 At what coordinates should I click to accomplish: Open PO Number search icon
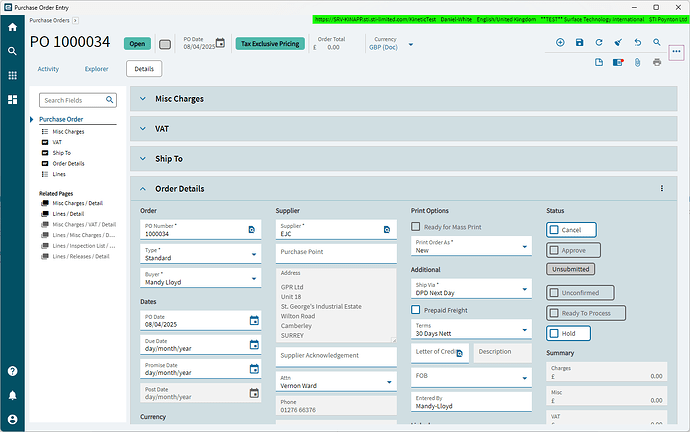point(252,230)
